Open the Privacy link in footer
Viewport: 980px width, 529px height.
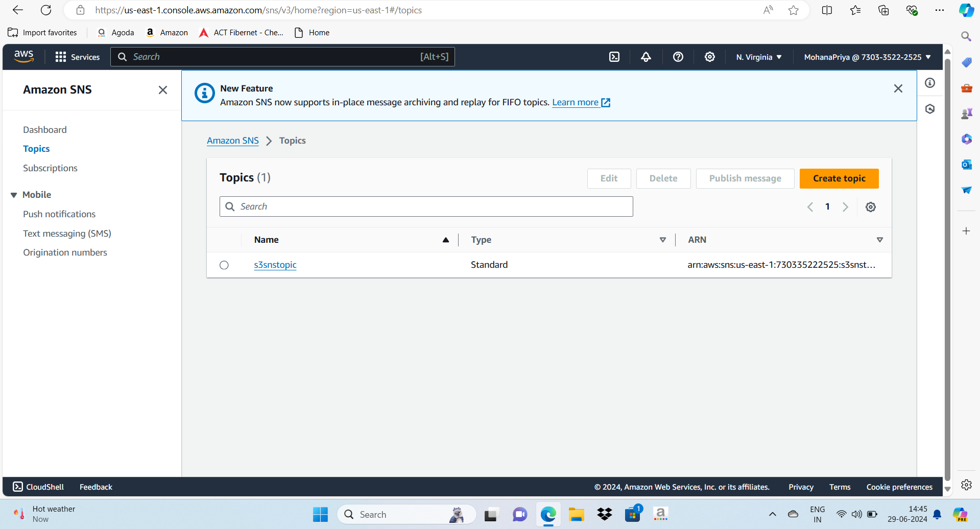click(x=801, y=487)
